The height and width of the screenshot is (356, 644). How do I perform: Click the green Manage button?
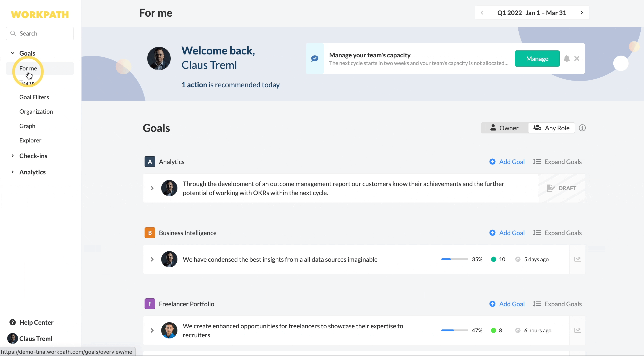tap(537, 59)
